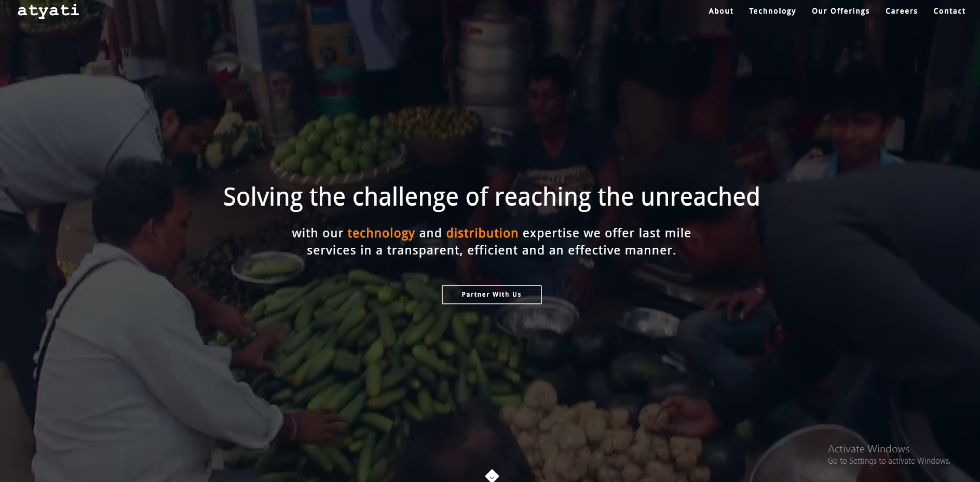
Task: Click the atyati logo
Action: (x=48, y=11)
